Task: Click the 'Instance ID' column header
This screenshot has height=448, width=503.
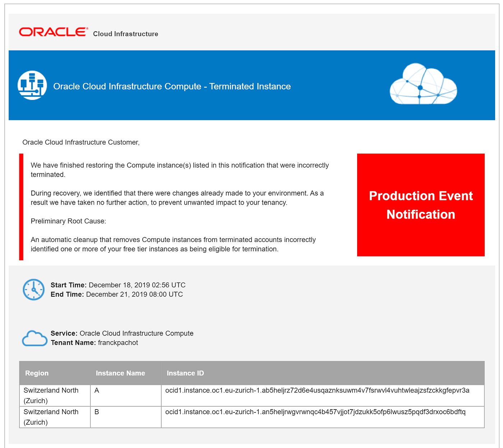Action: (x=185, y=373)
